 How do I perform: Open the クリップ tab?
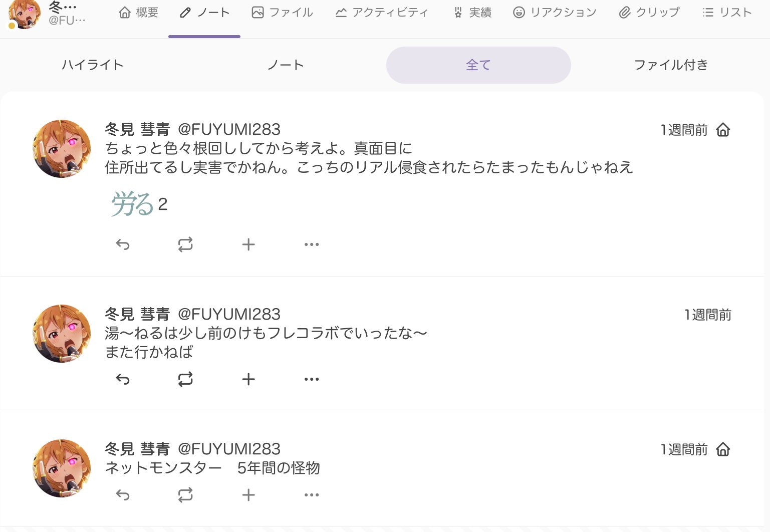[649, 13]
